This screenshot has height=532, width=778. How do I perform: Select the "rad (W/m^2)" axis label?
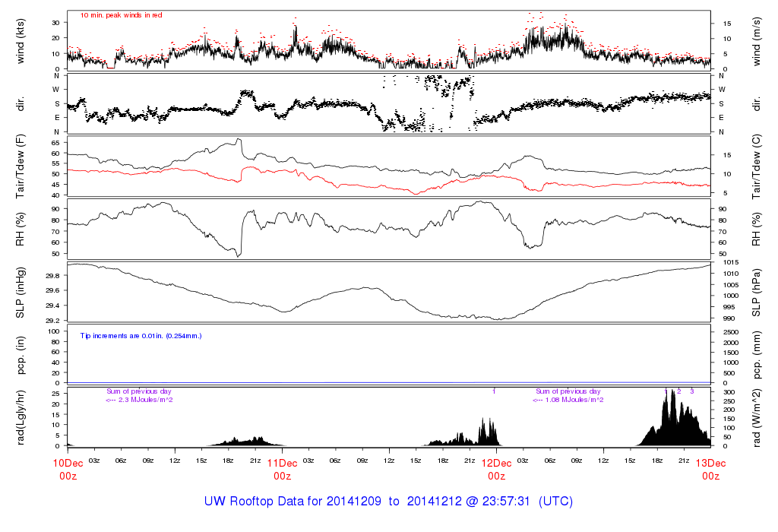coord(756,417)
